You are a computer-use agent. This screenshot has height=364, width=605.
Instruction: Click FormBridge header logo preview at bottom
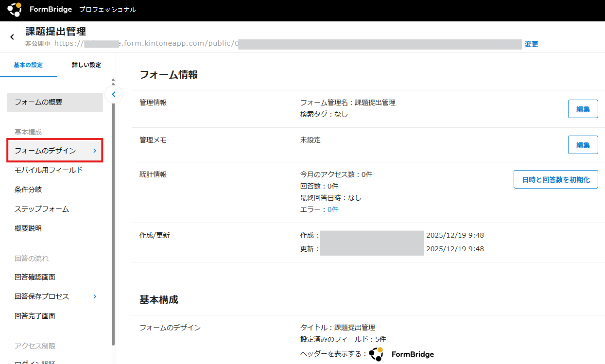(401, 354)
